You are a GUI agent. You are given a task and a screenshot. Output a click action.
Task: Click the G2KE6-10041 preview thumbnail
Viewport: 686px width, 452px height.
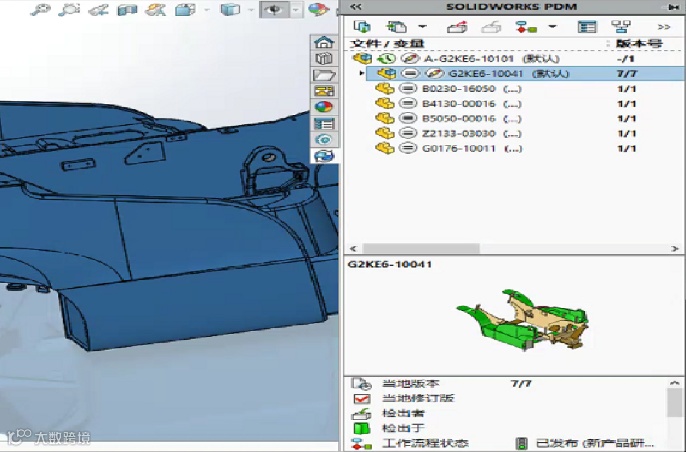click(x=522, y=319)
